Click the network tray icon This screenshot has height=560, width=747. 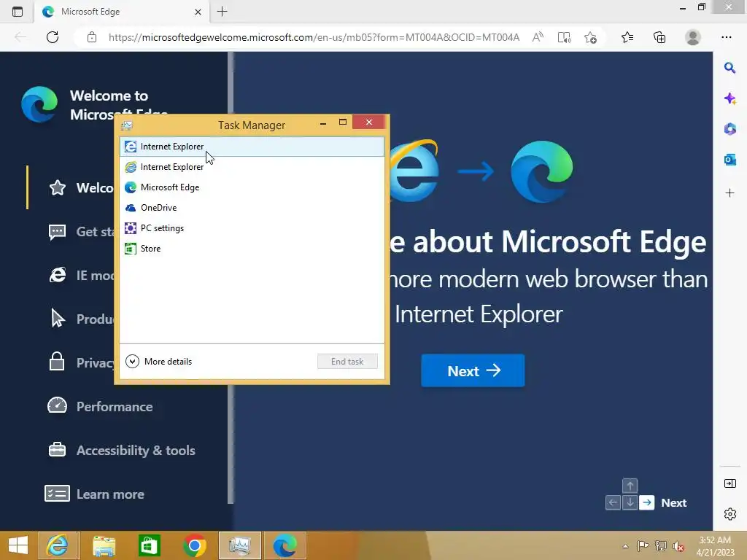point(660,546)
